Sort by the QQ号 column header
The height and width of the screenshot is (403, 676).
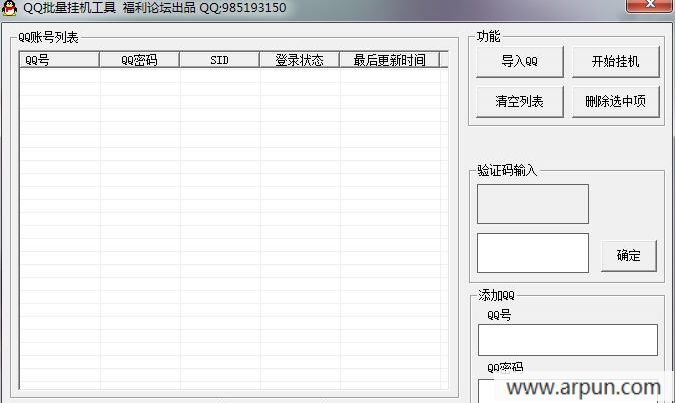[59, 60]
